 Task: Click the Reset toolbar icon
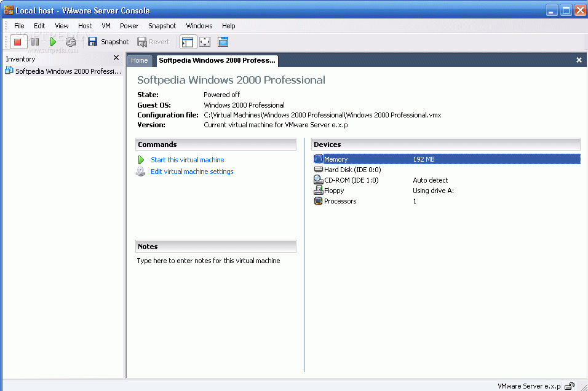point(71,42)
